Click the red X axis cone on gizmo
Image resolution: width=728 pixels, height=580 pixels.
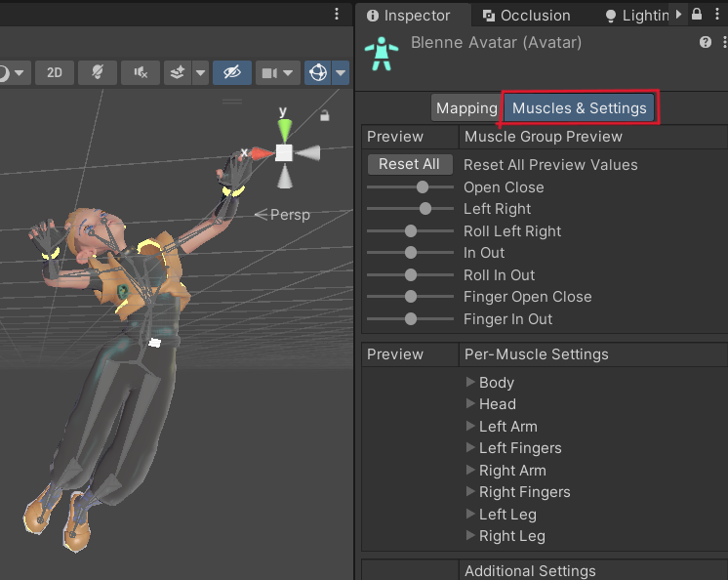261,153
